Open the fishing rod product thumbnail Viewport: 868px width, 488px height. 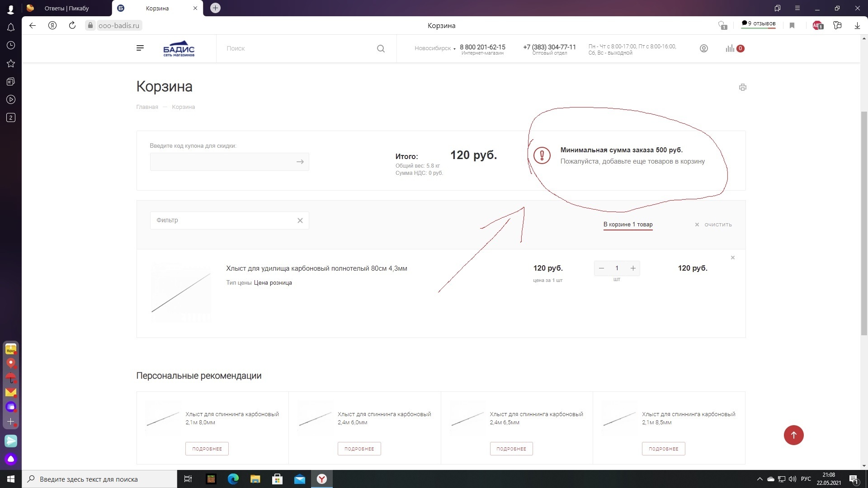coord(181,292)
